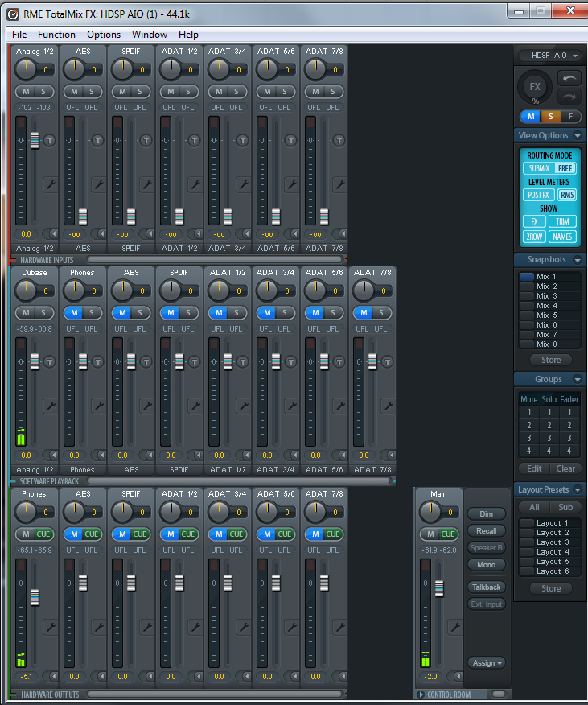Unmute the Phones software playback channel

click(x=74, y=313)
